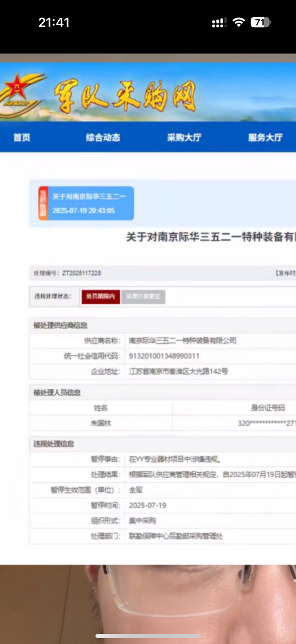The image size is (296, 644).
Task: Click the masked ID number starting 320
Action: pyautogui.click(x=266, y=423)
